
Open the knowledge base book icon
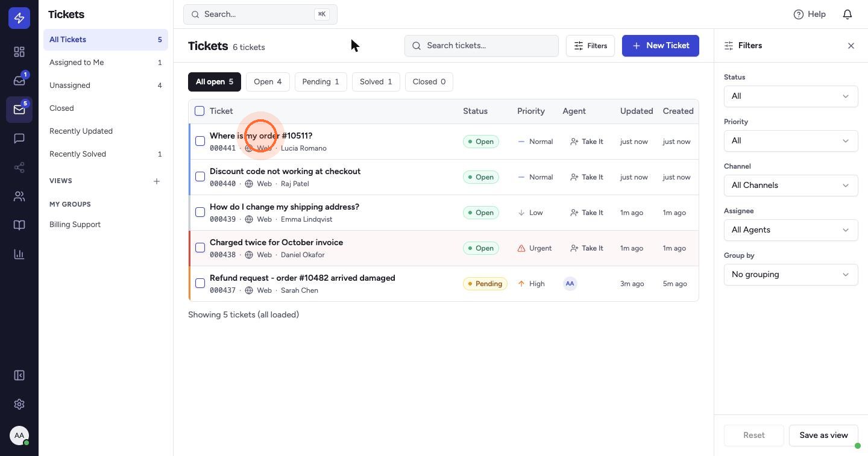click(x=19, y=225)
